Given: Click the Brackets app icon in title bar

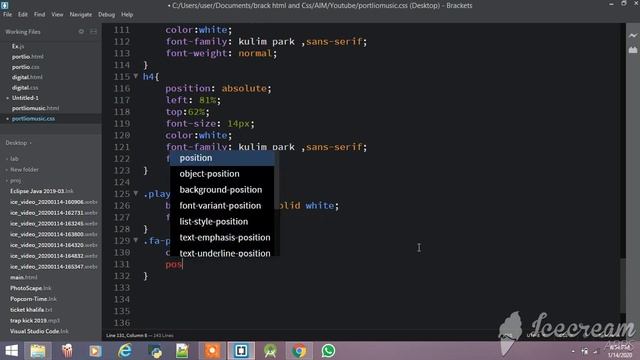Looking at the screenshot, I should [5, 5].
